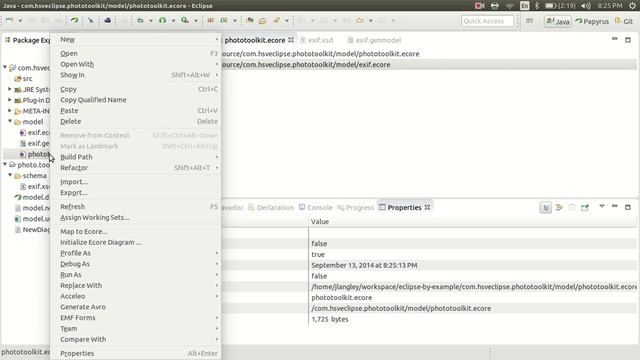Collapse the com.hsveclipse project tree node
The width and height of the screenshot is (640, 360).
[5, 67]
